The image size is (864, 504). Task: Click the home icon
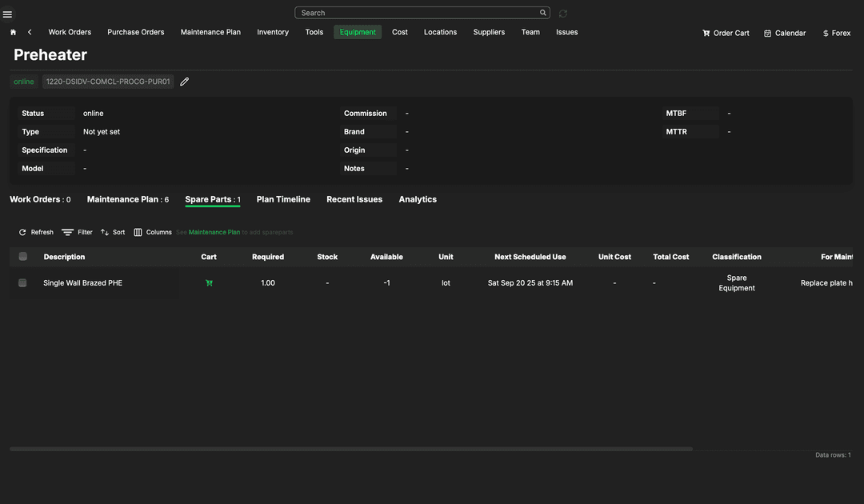pyautogui.click(x=13, y=32)
